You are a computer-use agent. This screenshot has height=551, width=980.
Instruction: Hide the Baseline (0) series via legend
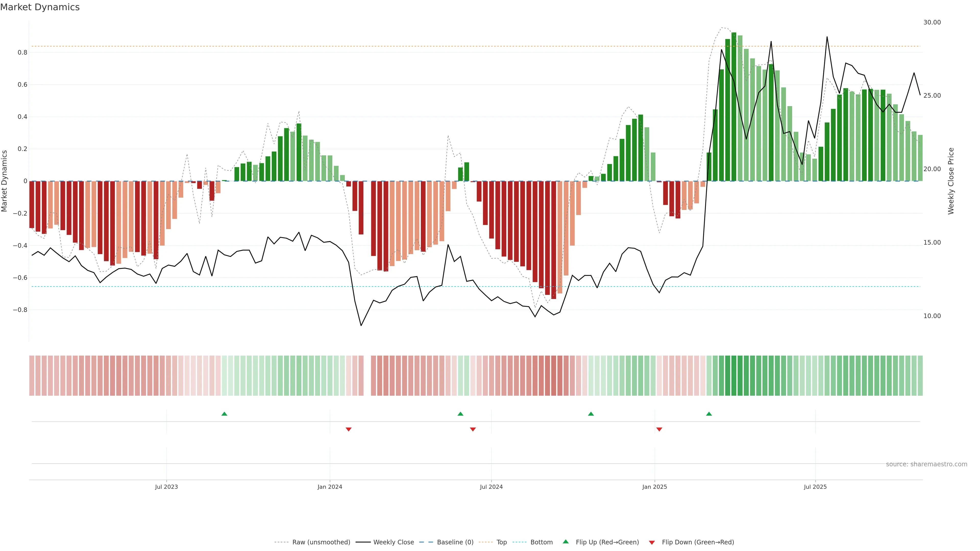[455, 542]
